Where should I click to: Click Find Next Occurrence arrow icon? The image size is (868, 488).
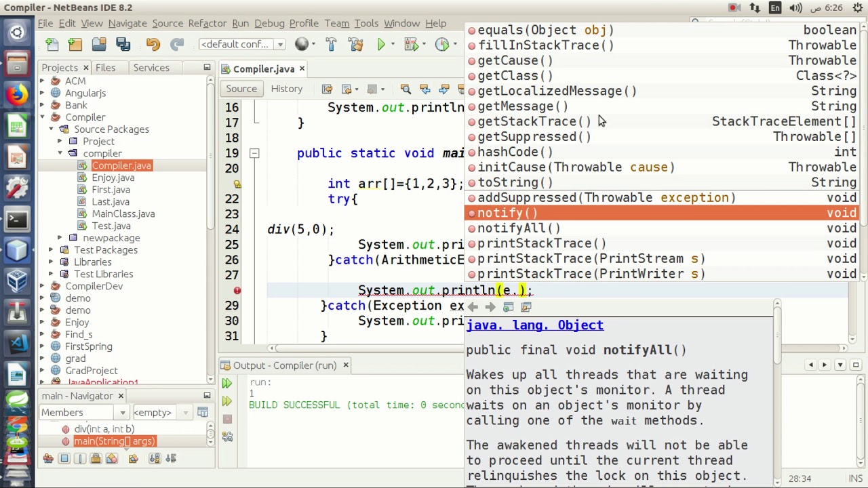coord(443,89)
